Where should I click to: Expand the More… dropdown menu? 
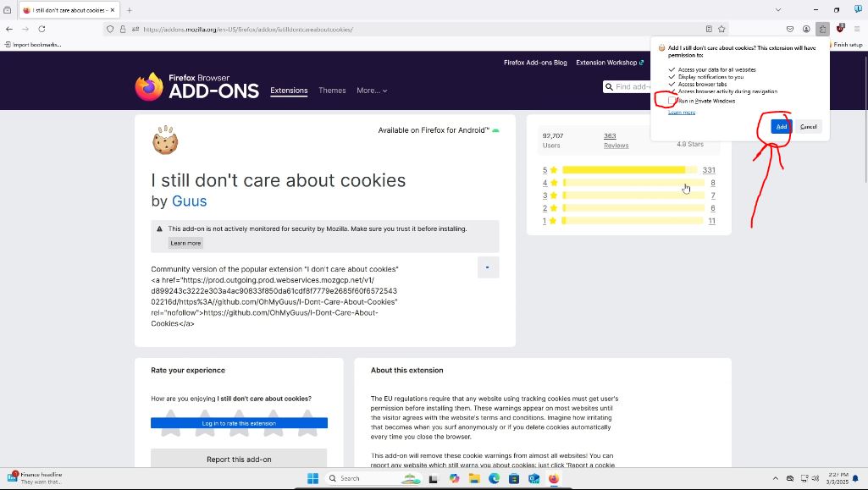(x=372, y=91)
